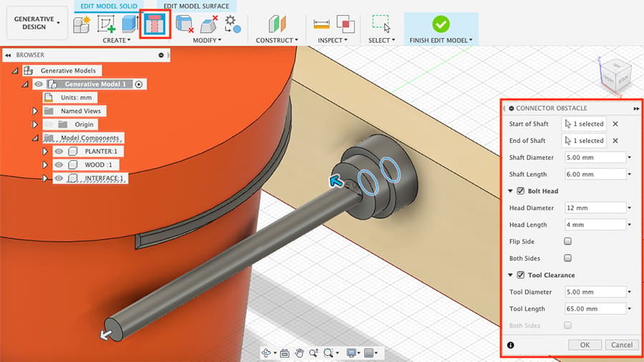The width and height of the screenshot is (644, 362).
Task: Click the Look At icon in navigation bar
Action: 285,353
